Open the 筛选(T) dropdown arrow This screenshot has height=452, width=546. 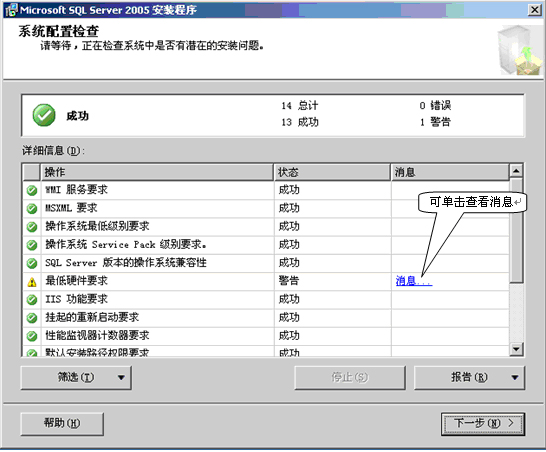pyautogui.click(x=121, y=377)
